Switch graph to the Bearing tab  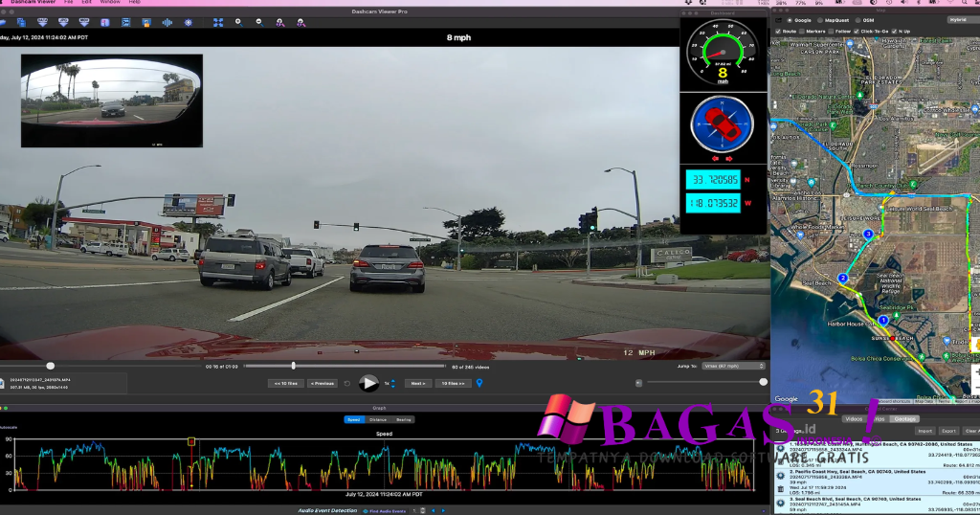pyautogui.click(x=404, y=420)
